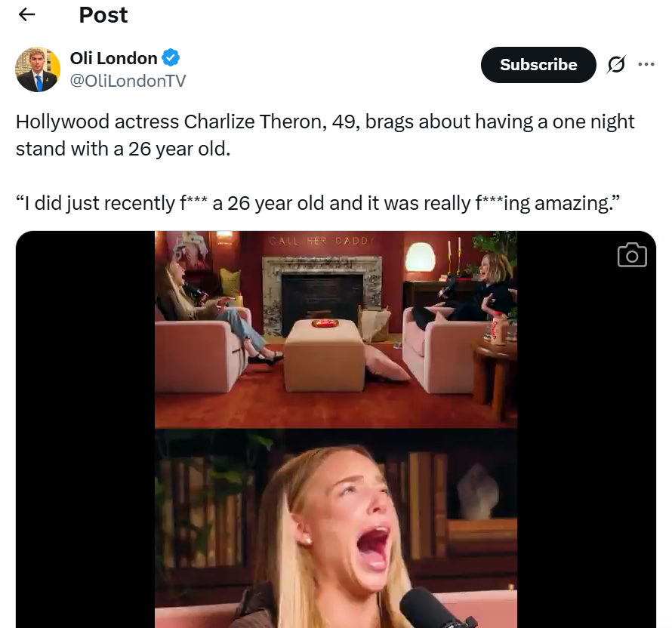
Task: Subscribe to Oli London
Action: click(538, 65)
